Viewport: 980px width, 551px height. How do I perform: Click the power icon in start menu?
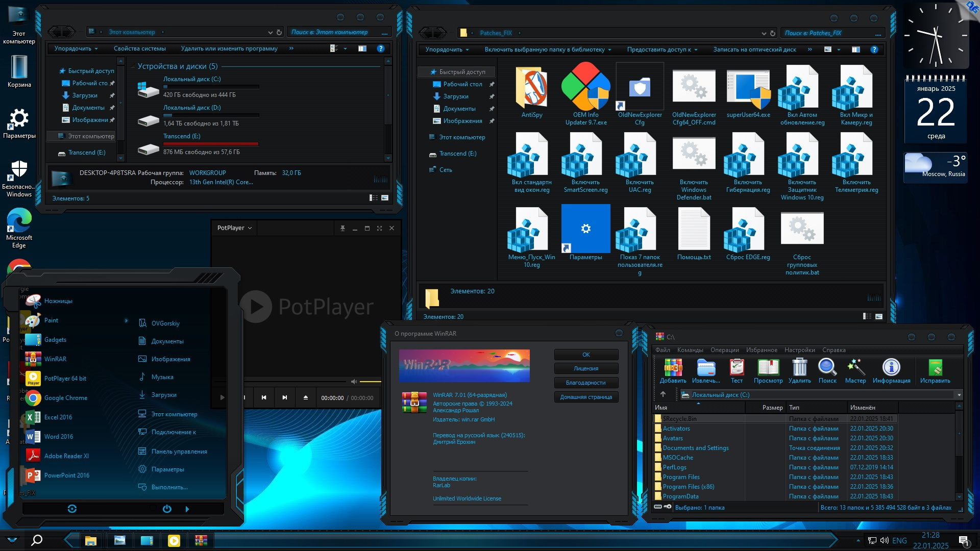167,509
